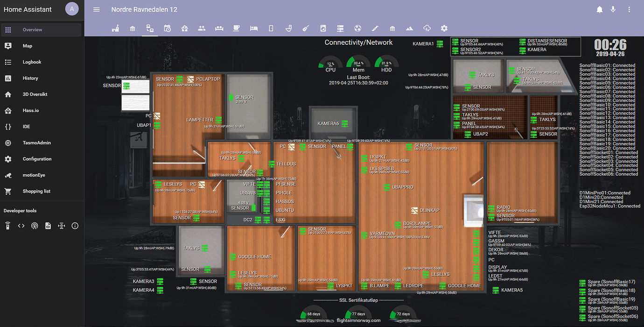Open the flightsimnorway.com SSL certificate link
Image resolution: width=644 pixels, height=327 pixels.
tap(358, 321)
